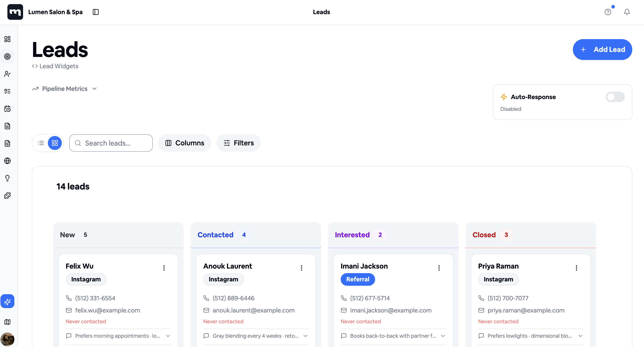Enable the Auto-Response switch

(615, 97)
